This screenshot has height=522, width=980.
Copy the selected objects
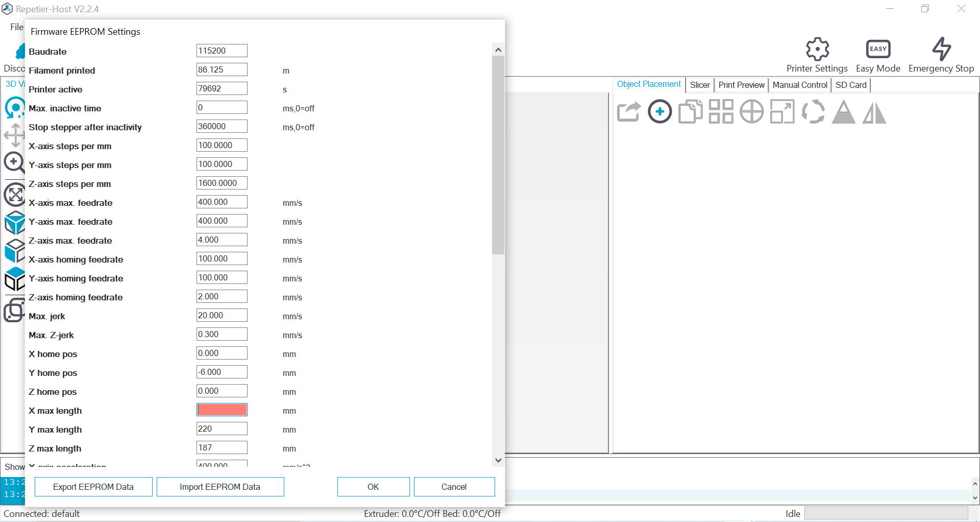click(690, 111)
